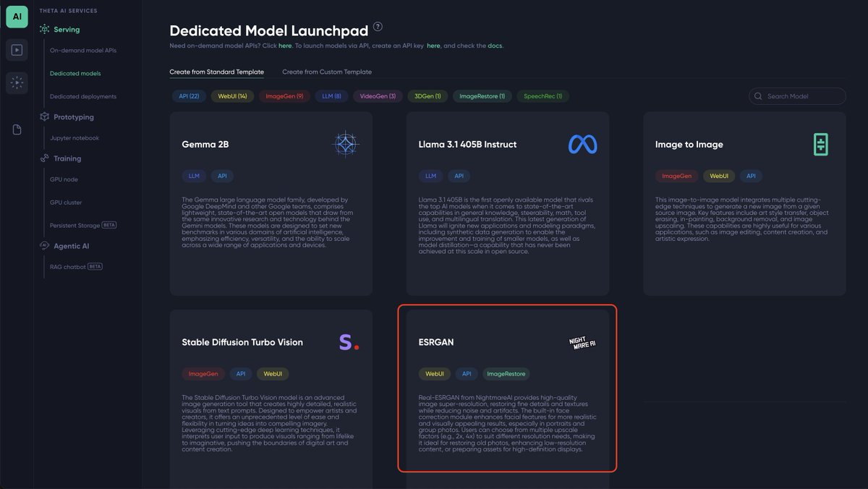Screen dimensions: 868x489
Task: Toggle the ImageGen (9) filter pill
Action: [x=284, y=95]
